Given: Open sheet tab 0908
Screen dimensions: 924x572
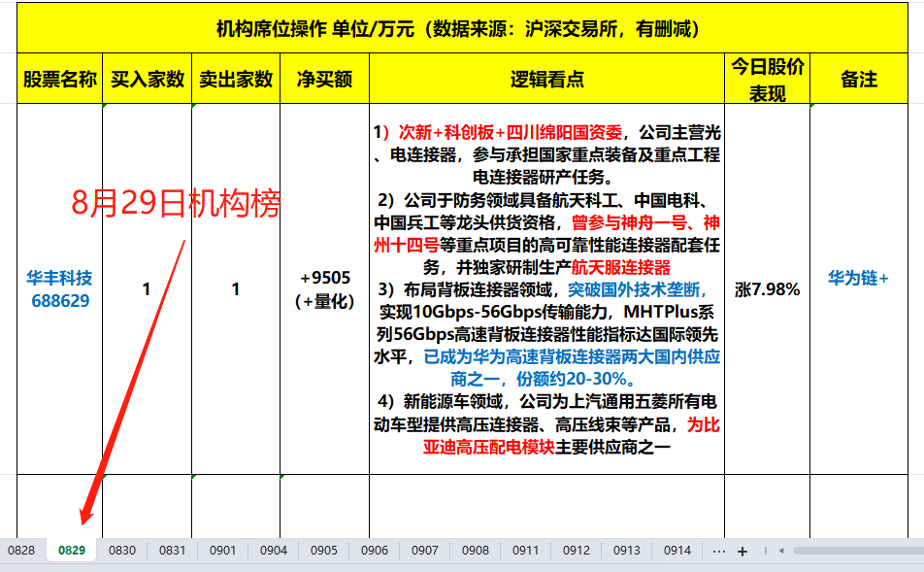Looking at the screenshot, I should tap(476, 551).
